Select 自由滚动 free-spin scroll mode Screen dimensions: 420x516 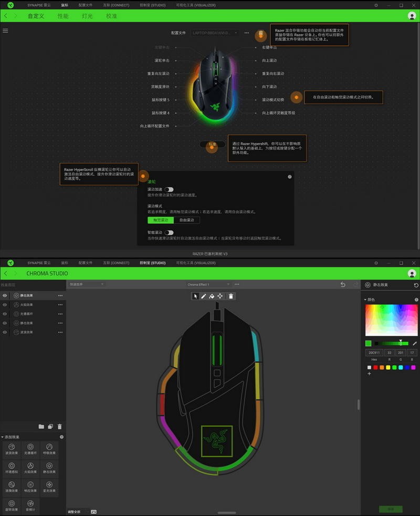(186, 220)
